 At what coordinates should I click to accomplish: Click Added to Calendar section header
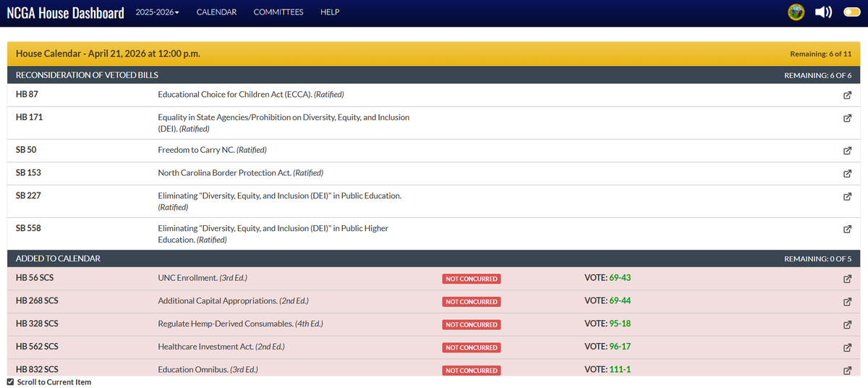pyautogui.click(x=58, y=258)
